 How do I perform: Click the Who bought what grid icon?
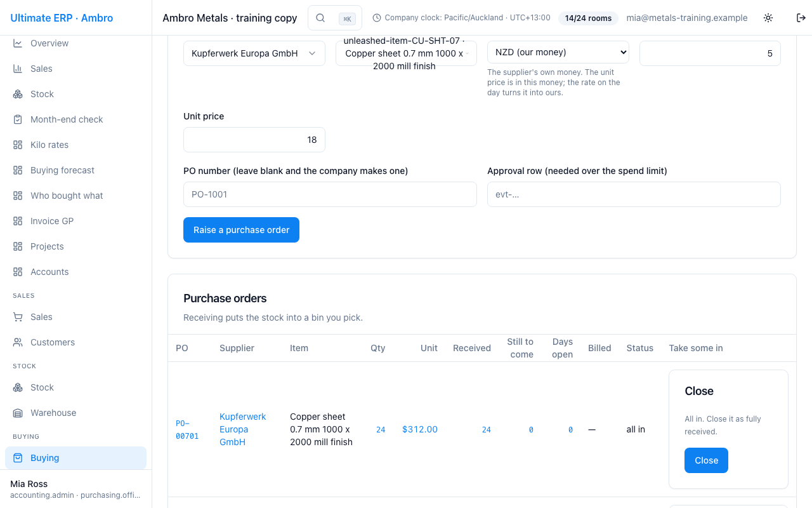point(18,196)
